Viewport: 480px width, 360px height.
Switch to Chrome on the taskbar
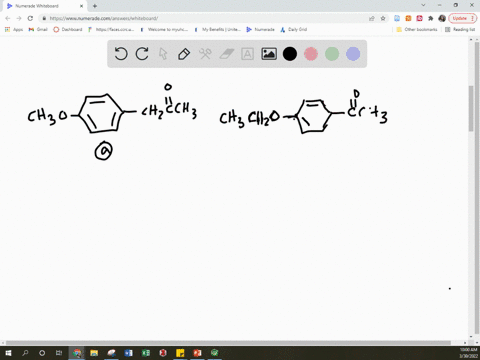(77, 353)
